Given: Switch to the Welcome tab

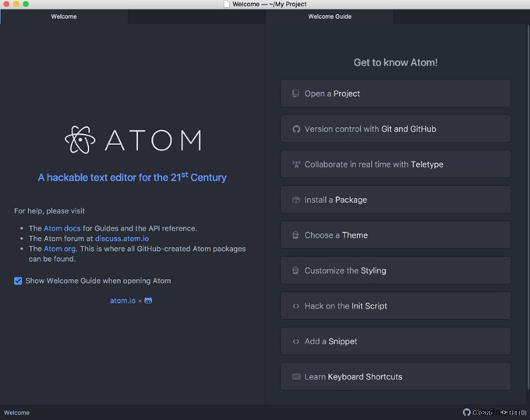Looking at the screenshot, I should click(64, 16).
